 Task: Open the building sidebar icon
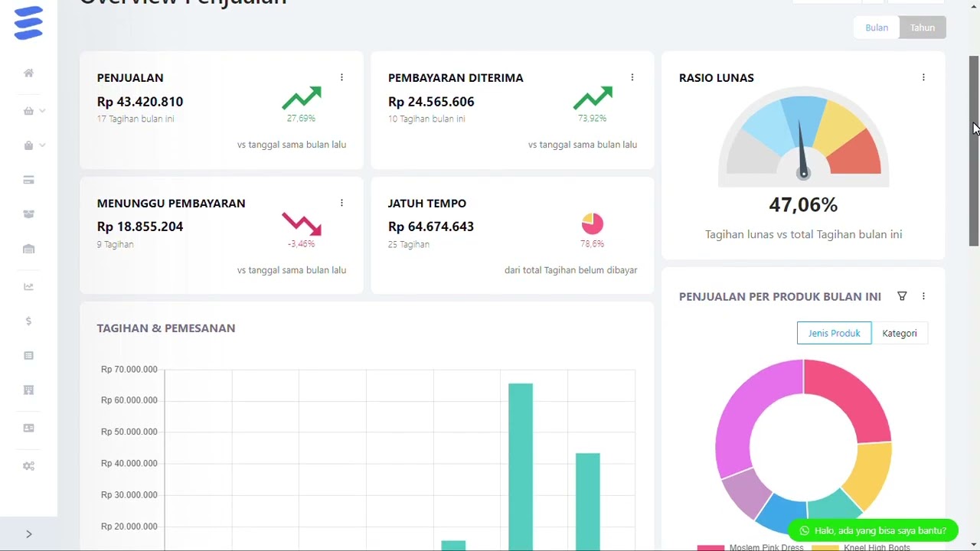pos(28,390)
